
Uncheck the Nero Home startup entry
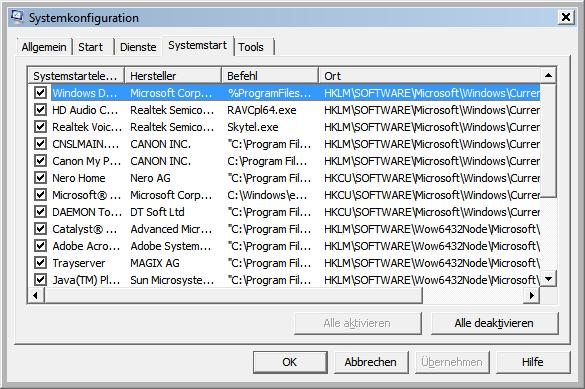(x=40, y=178)
